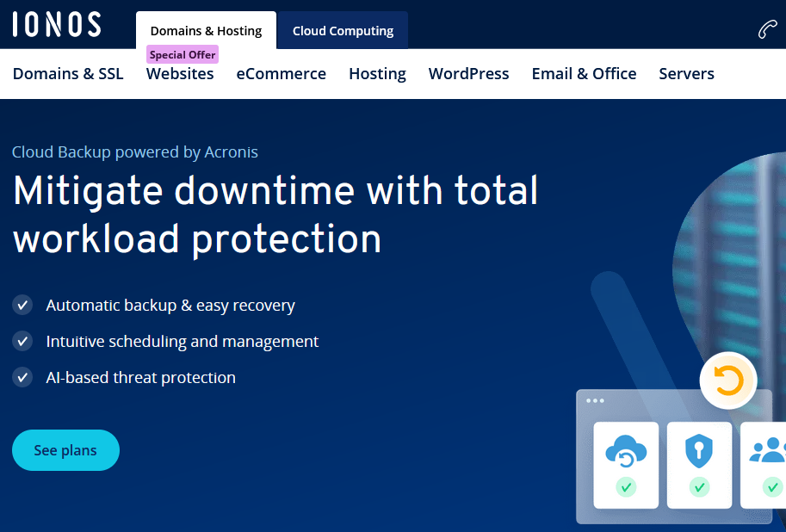
Task: Click the users group icon card
Action: coord(766,463)
